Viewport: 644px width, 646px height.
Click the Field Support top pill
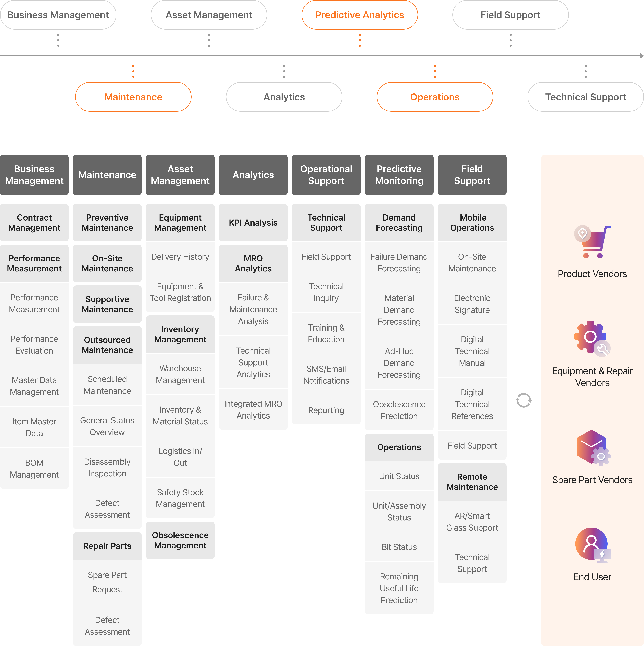(x=510, y=15)
